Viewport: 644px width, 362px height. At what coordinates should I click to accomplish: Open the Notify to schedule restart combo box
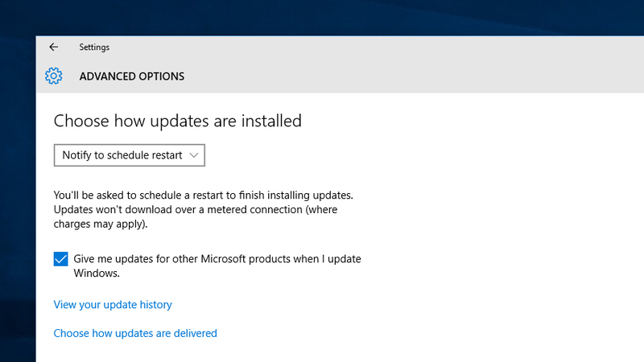click(x=130, y=155)
